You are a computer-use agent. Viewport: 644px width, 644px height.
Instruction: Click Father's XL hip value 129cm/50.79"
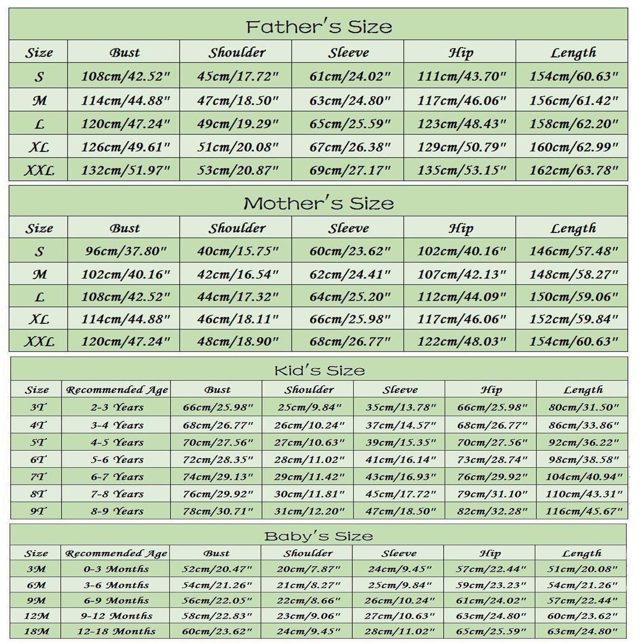coord(461,147)
